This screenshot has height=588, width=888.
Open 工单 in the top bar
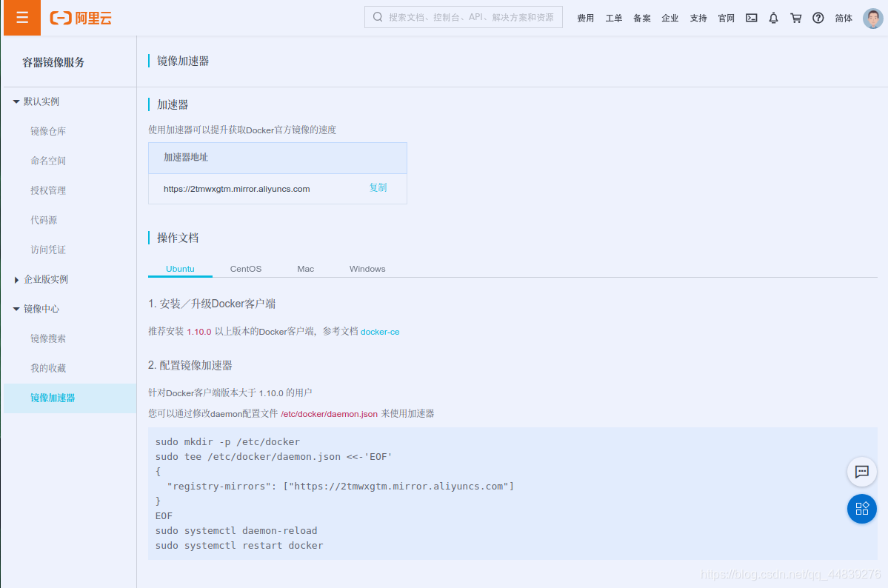coord(614,18)
